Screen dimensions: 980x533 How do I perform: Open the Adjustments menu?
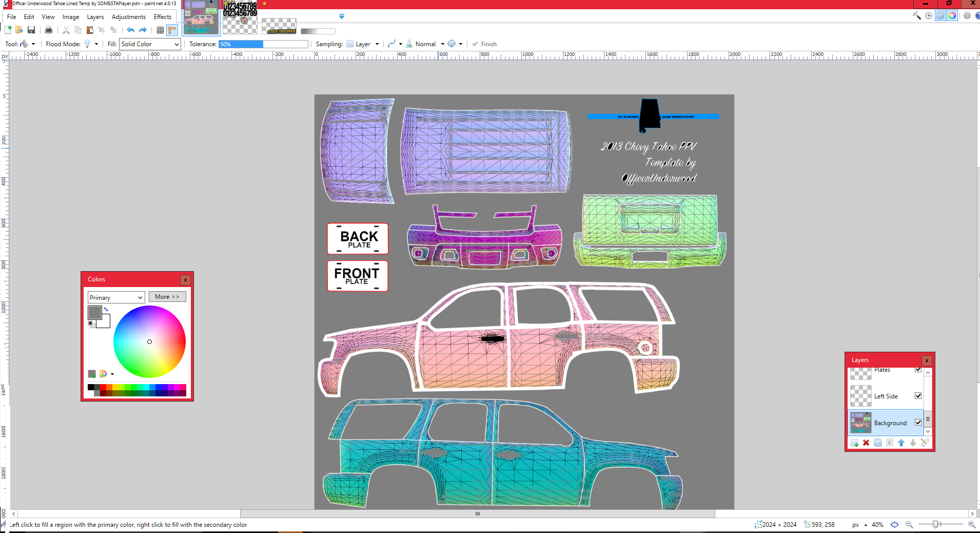click(x=128, y=17)
